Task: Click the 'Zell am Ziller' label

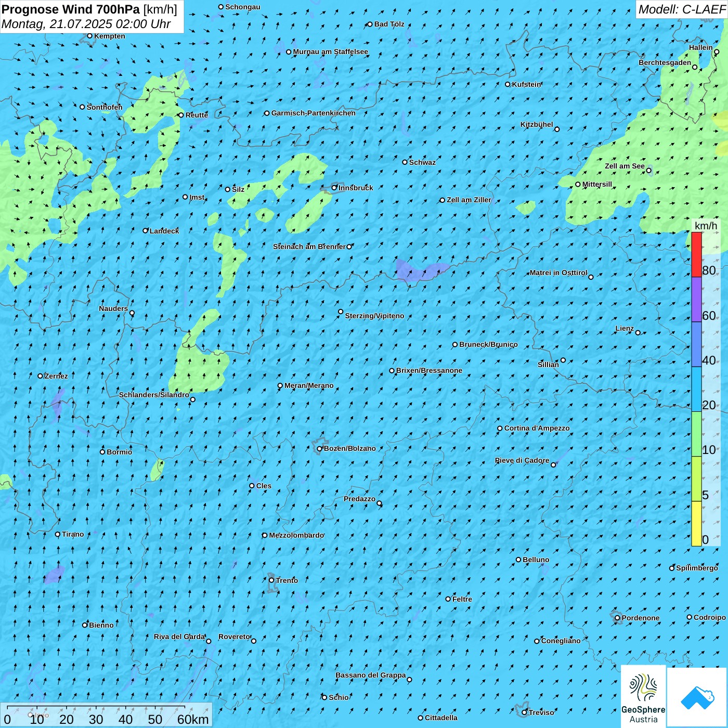Action: [x=469, y=200]
